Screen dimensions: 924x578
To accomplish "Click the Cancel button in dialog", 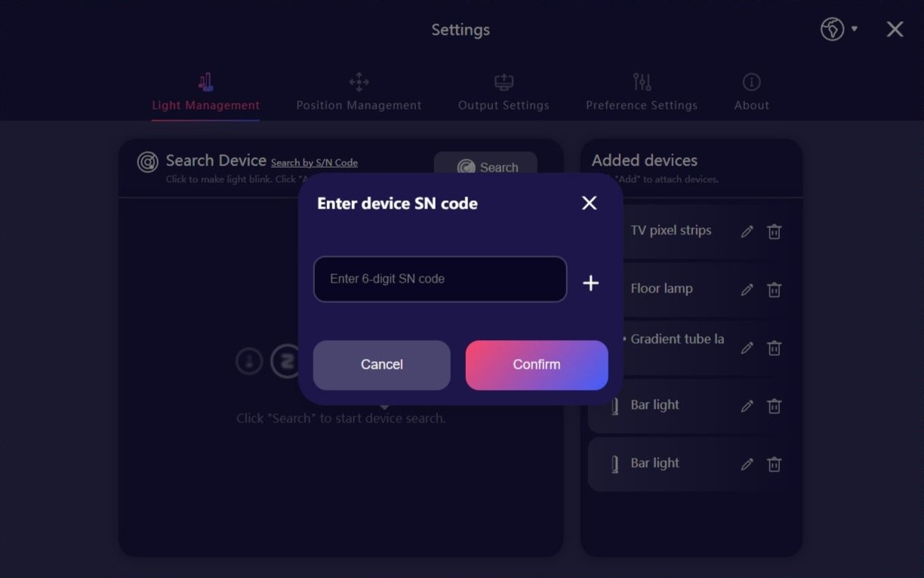I will pos(382,365).
